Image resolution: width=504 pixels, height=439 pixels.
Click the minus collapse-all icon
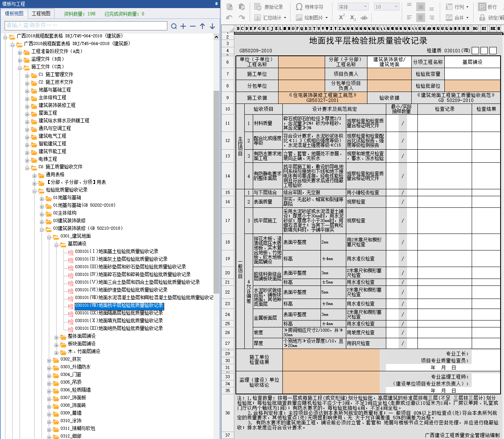click(193, 26)
